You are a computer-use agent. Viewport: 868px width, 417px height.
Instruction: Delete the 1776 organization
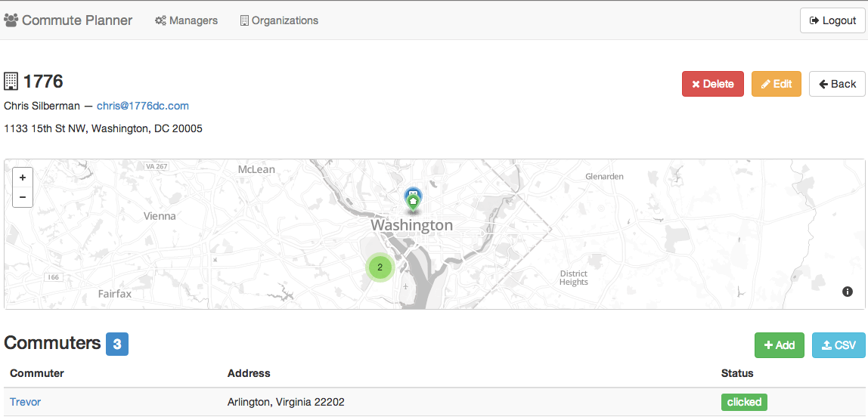pos(713,84)
